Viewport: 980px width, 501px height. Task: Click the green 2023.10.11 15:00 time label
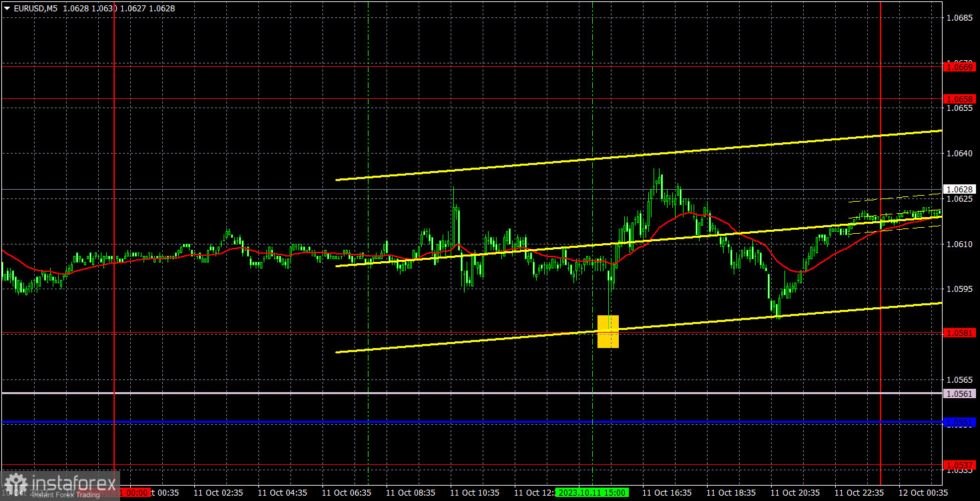(x=593, y=492)
